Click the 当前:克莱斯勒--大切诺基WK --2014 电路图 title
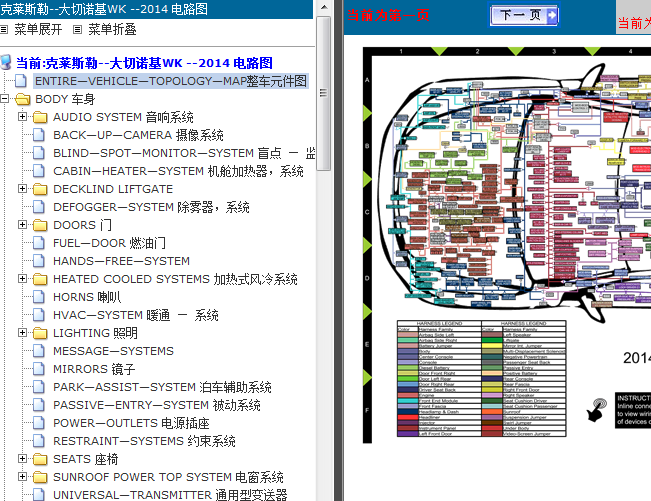Screen dimensions: 651x501 (144, 63)
